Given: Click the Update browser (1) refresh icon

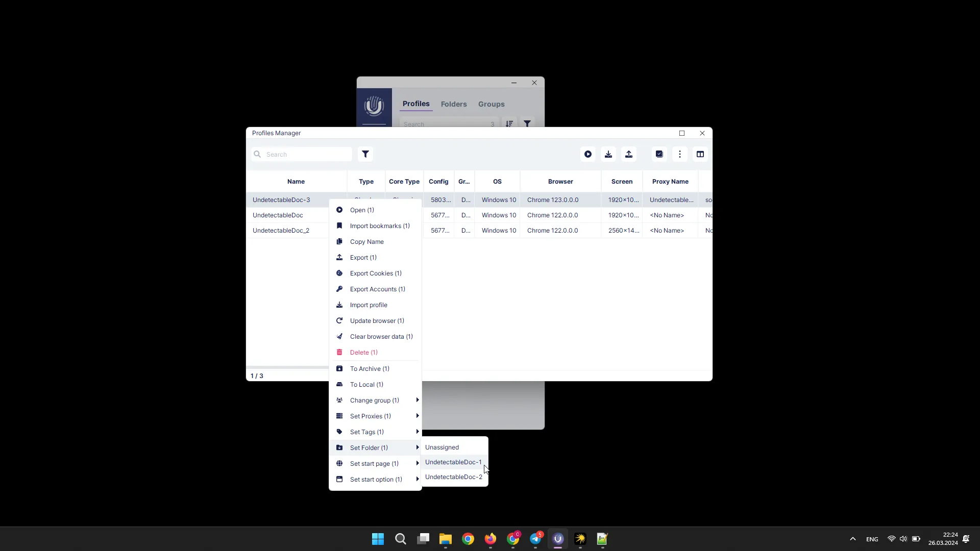Looking at the screenshot, I should coord(339,320).
